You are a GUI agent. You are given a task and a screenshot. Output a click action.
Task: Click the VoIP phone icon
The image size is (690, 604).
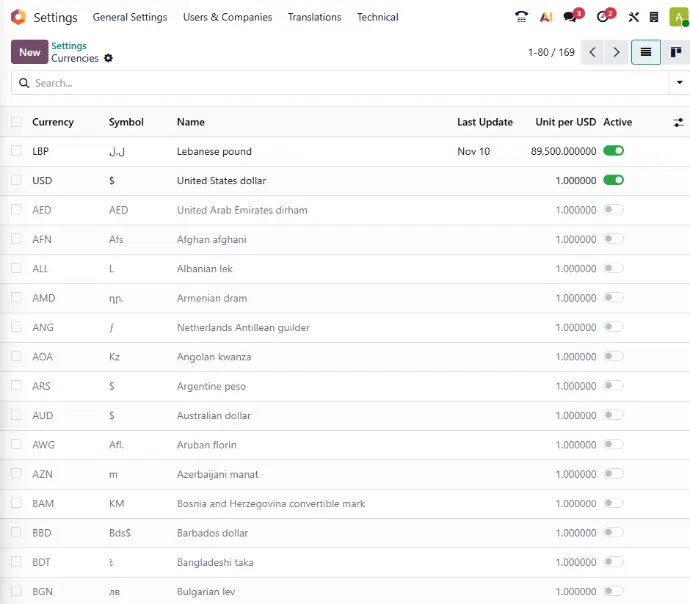click(521, 17)
